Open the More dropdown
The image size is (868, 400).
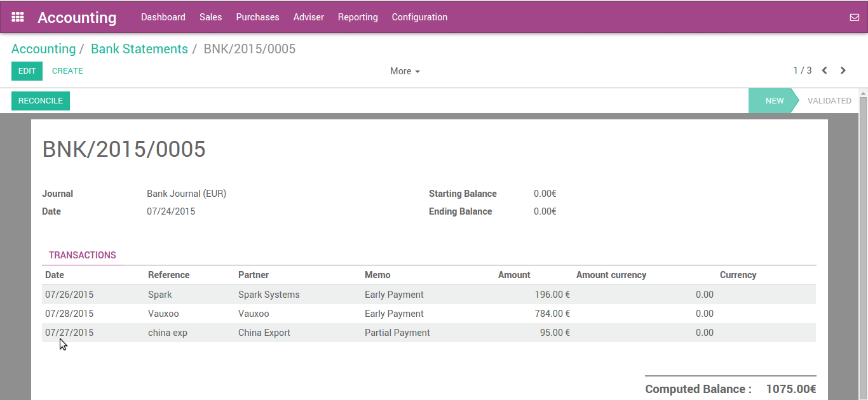click(x=405, y=70)
